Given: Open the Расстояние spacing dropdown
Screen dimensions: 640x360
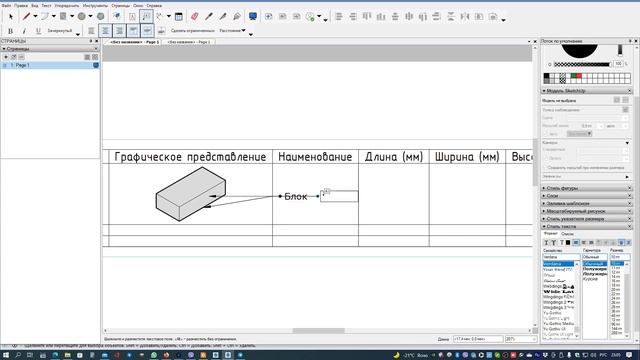Looking at the screenshot, I should [232, 31].
